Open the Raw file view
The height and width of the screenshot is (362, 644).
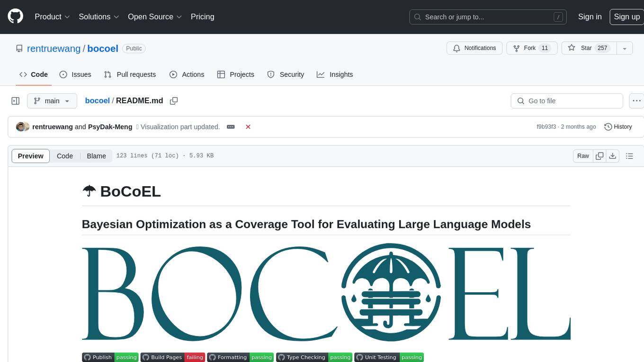click(583, 156)
